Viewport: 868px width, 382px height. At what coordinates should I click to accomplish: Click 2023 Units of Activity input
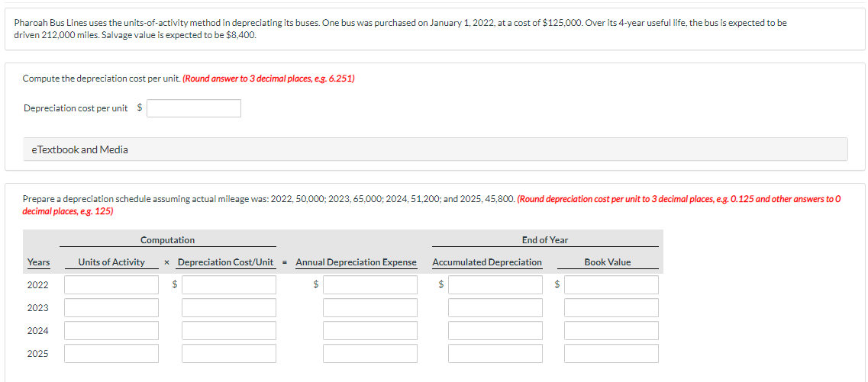pyautogui.click(x=111, y=308)
